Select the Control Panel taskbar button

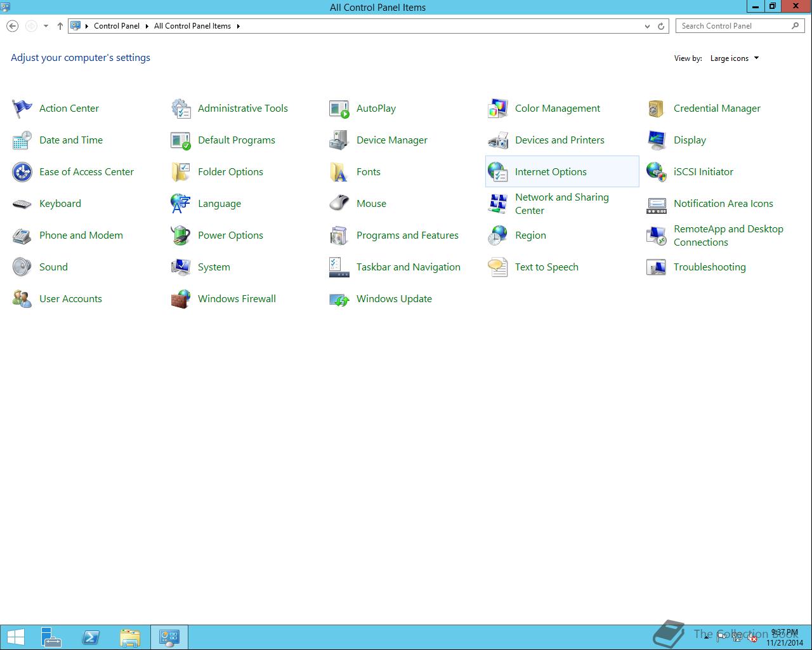169,637
